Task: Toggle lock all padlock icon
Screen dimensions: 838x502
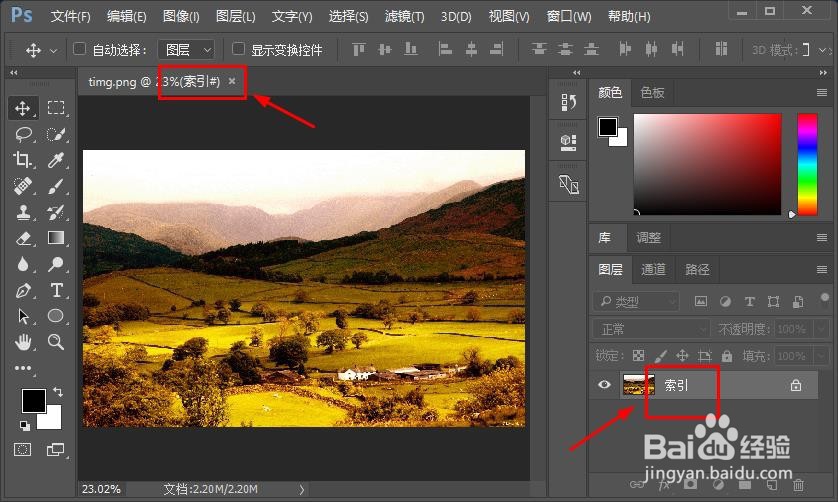Action: (726, 356)
